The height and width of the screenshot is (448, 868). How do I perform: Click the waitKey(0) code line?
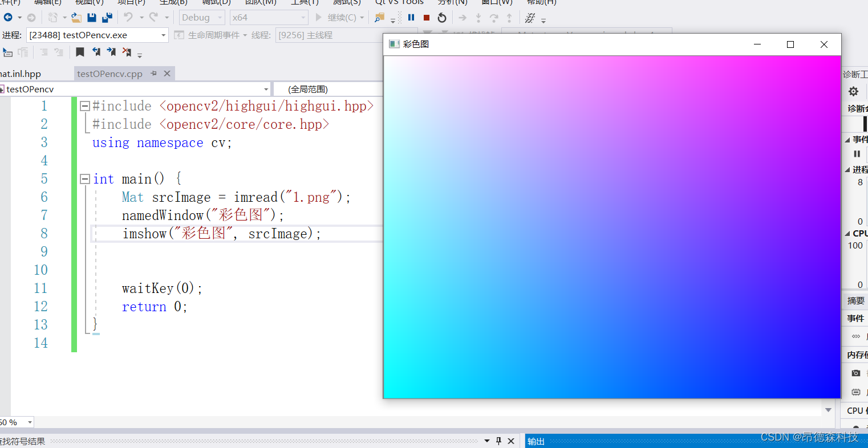(162, 288)
